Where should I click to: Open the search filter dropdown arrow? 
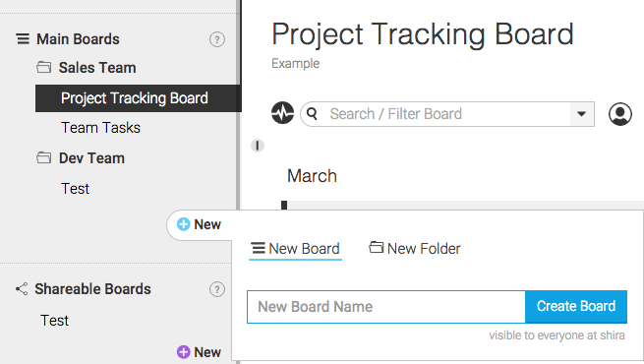(582, 114)
